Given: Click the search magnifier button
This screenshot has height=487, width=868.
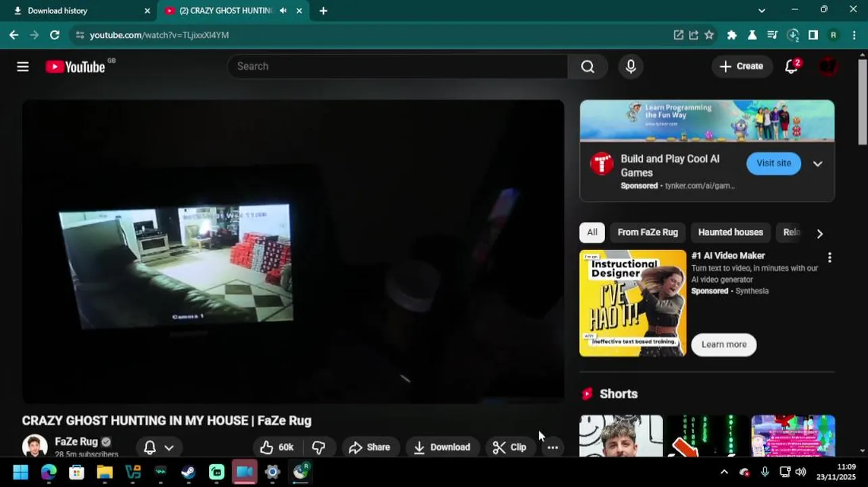Looking at the screenshot, I should 587,66.
